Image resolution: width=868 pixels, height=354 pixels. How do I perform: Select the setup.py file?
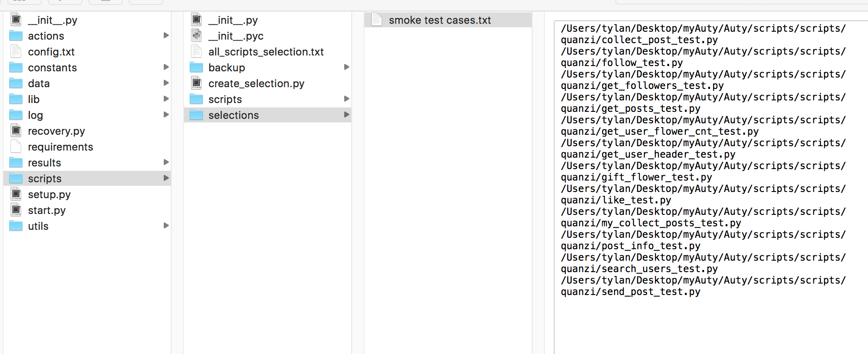(49, 195)
